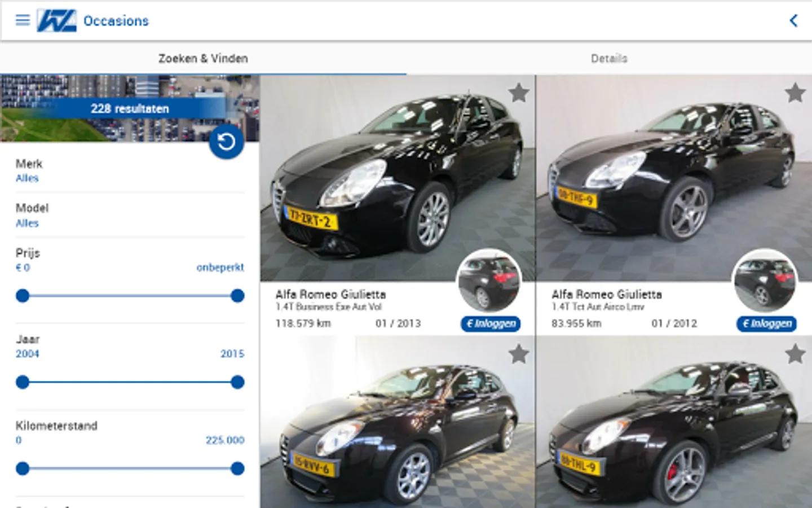The height and width of the screenshot is (508, 812).
Task: Select the title 'Alfa Romeo Giulietta' above '1.4T Business Exe'
Action: (x=331, y=294)
